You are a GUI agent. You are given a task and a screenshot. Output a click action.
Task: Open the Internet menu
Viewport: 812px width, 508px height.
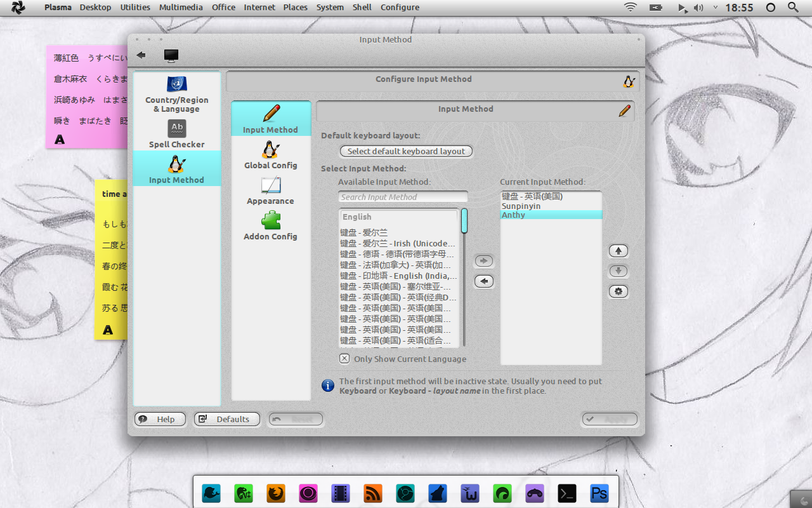point(259,8)
